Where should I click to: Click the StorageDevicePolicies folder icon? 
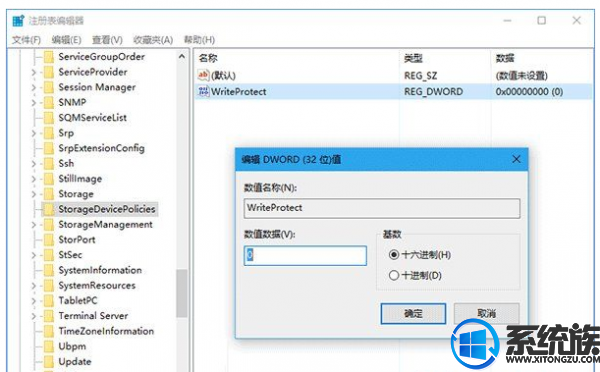[49, 209]
